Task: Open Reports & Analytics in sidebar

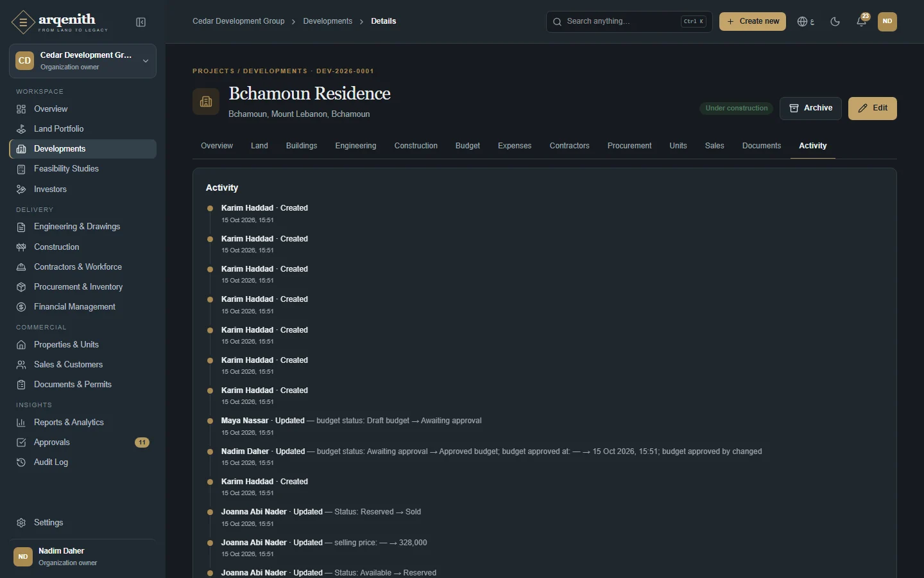Action: [x=83, y=423]
